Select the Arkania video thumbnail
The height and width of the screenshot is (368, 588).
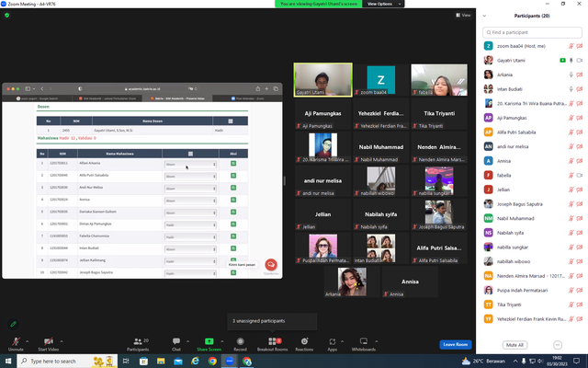coord(352,282)
